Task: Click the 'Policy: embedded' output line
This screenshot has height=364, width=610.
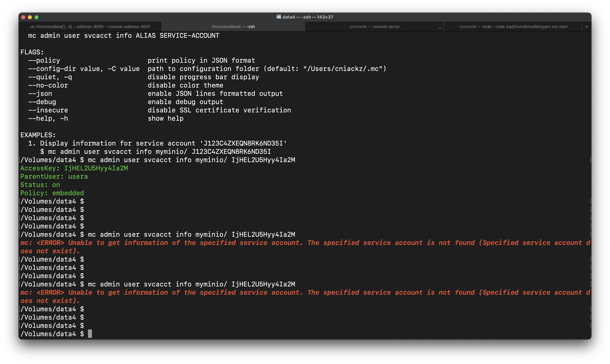Action: (52, 193)
